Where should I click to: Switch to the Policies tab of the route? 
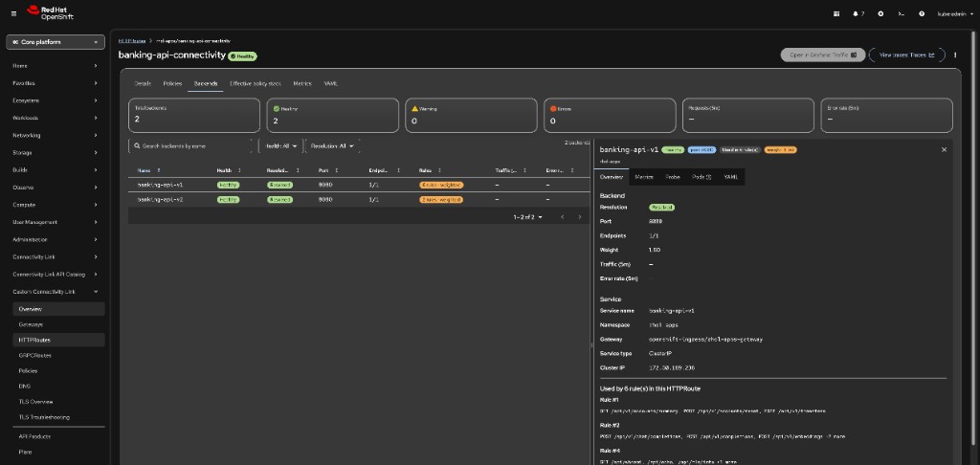172,83
